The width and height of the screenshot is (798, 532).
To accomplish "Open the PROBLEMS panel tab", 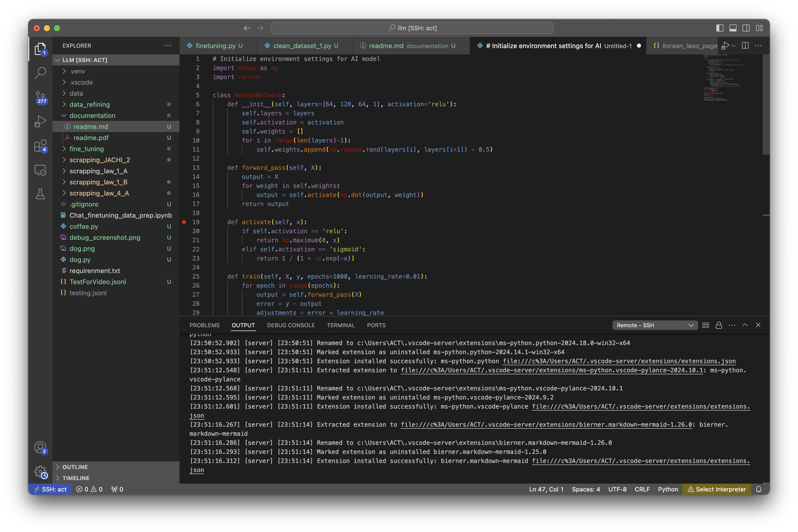I will coord(204,325).
